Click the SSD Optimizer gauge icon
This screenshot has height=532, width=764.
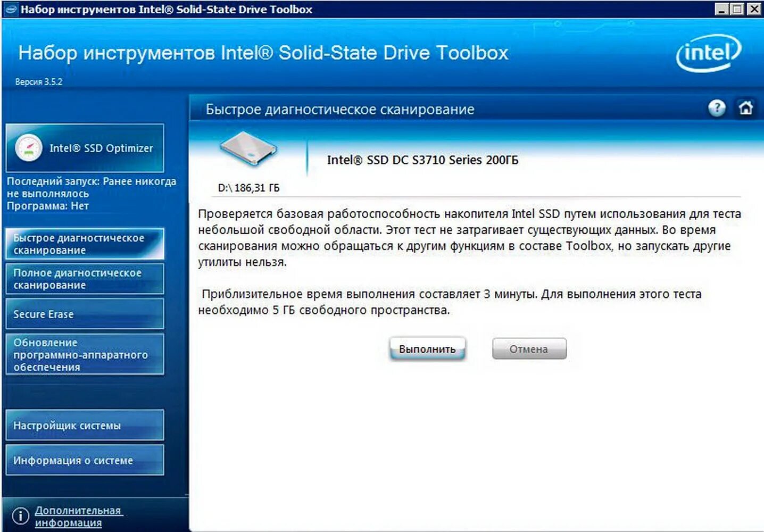(x=28, y=148)
